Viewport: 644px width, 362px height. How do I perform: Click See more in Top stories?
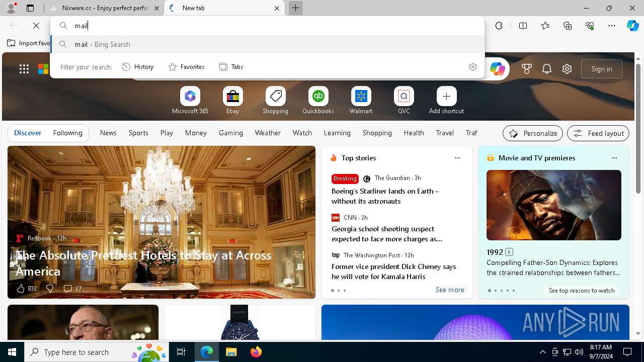[x=450, y=290]
